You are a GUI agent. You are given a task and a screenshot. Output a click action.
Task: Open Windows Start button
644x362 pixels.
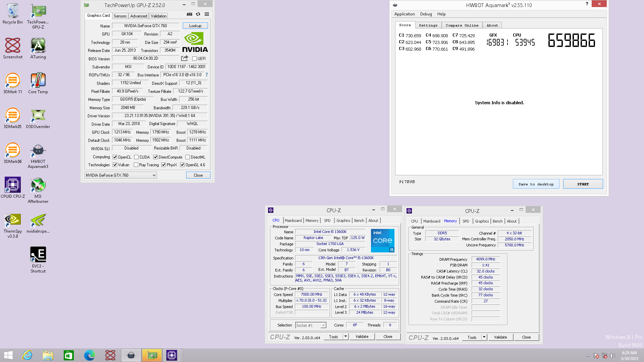pyautogui.click(x=8, y=355)
